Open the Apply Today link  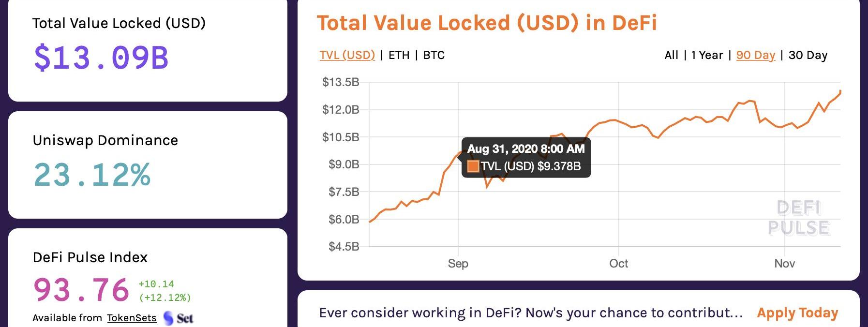[797, 313]
